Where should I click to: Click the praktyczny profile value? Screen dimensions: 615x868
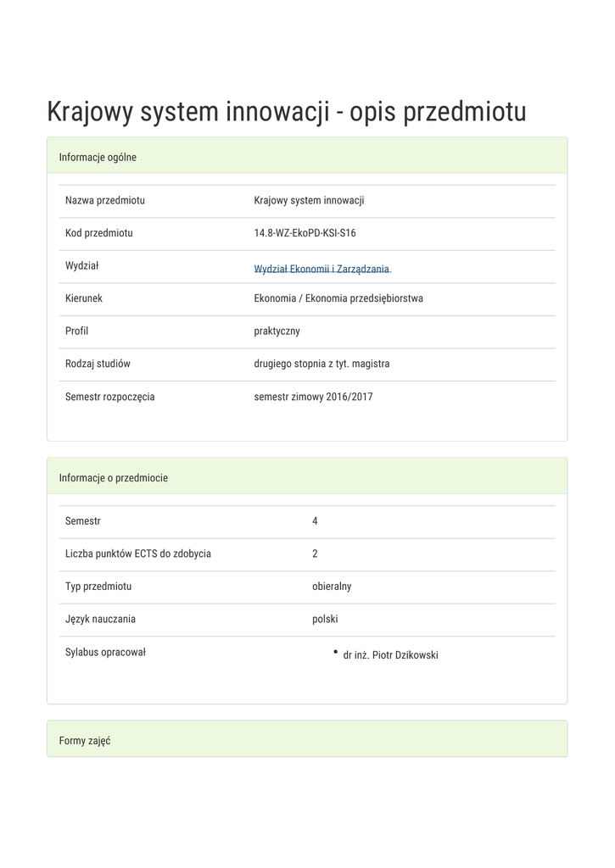pos(277,331)
